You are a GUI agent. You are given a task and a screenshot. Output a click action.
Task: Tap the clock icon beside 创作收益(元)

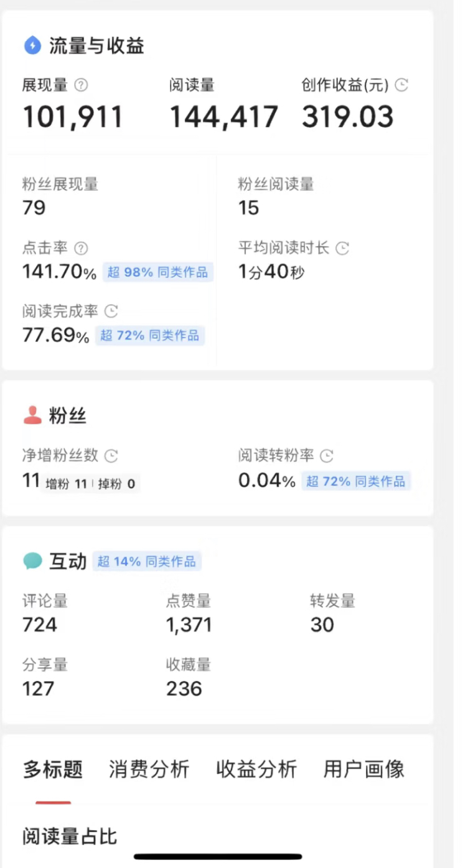[x=403, y=85]
